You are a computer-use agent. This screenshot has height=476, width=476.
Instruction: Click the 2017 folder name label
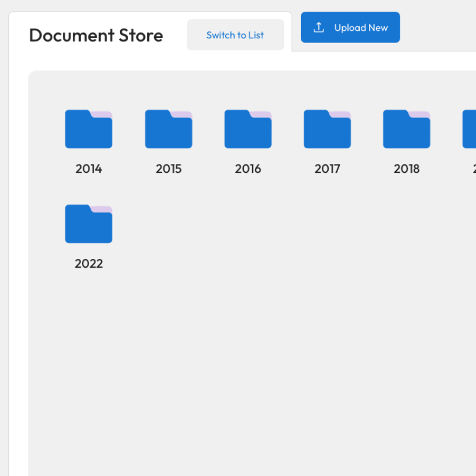pos(327,169)
